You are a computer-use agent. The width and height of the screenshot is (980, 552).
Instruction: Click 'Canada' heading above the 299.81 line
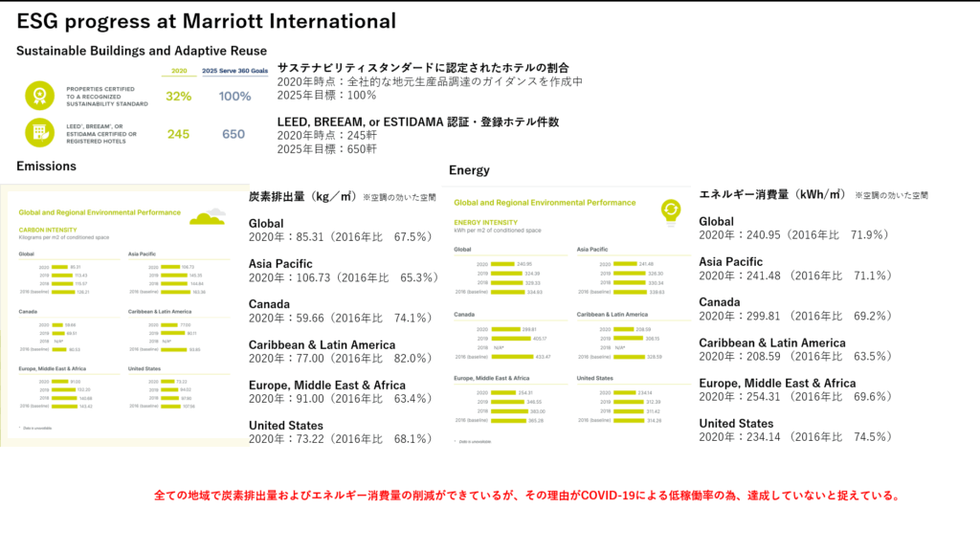tap(720, 302)
